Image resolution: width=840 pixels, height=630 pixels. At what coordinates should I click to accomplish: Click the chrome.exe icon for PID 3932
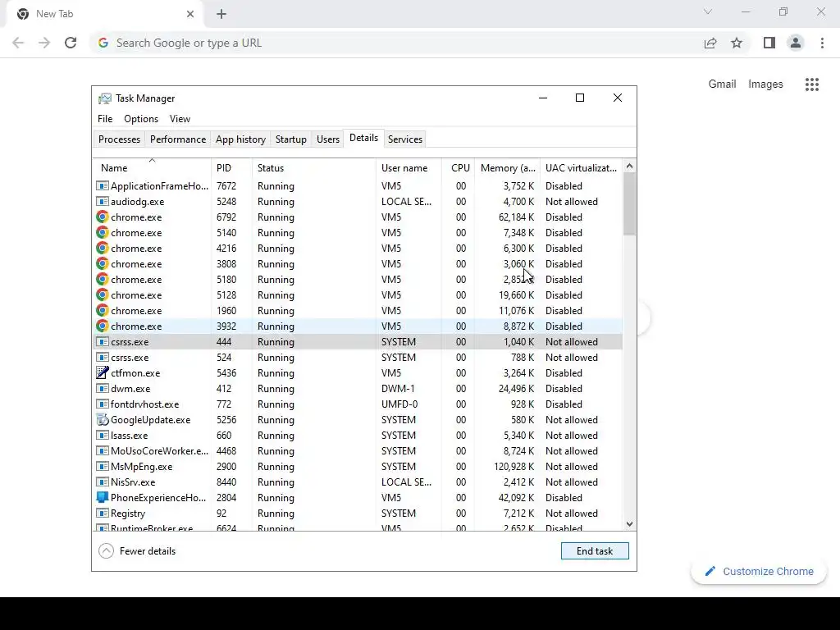[103, 326]
